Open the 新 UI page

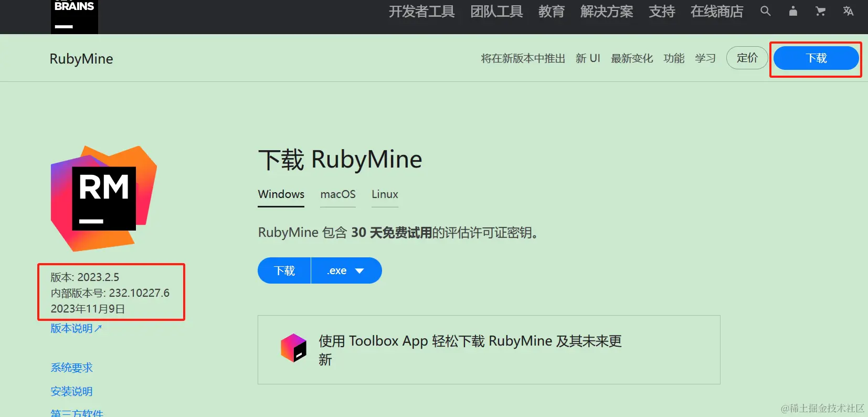point(588,58)
